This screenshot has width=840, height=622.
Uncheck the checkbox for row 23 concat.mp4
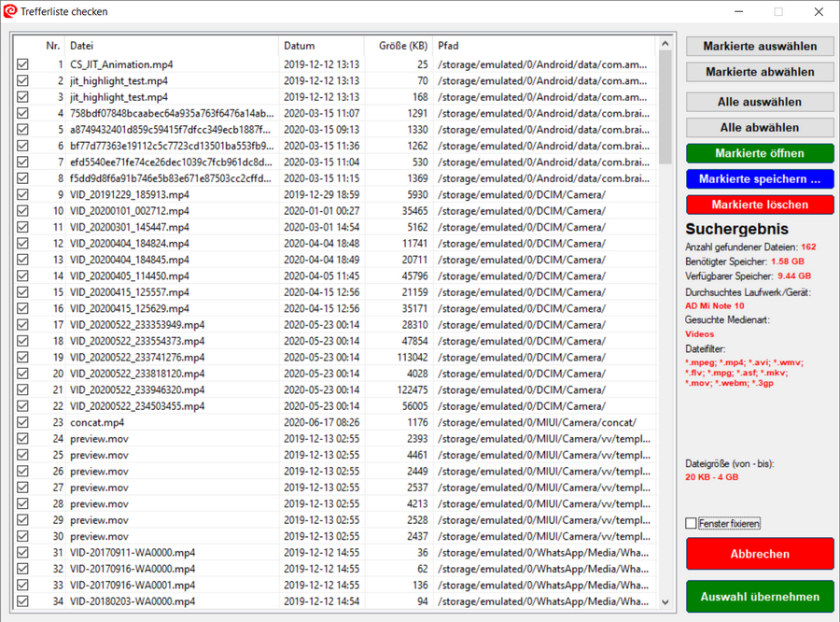22,422
